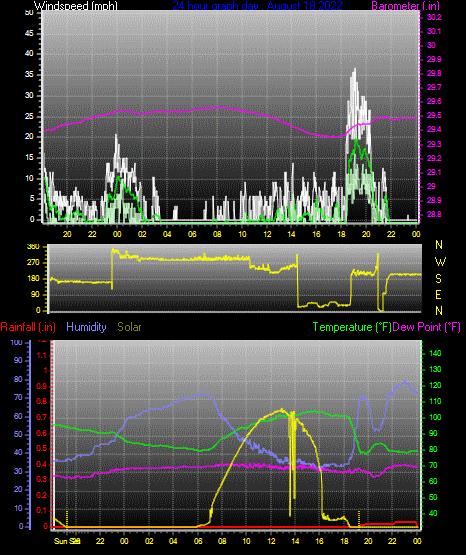Click "0.5" on the red rainfall axis
This screenshot has width=466, height=555.
point(42,448)
